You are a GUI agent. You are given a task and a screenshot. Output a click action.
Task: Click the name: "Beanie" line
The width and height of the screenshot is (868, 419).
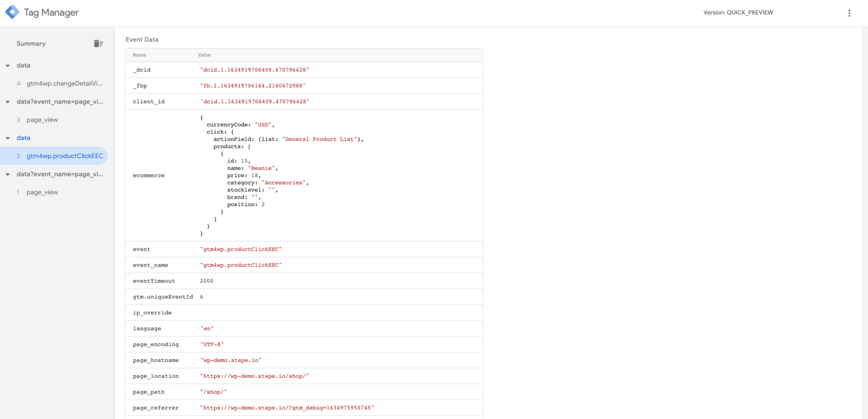point(253,168)
